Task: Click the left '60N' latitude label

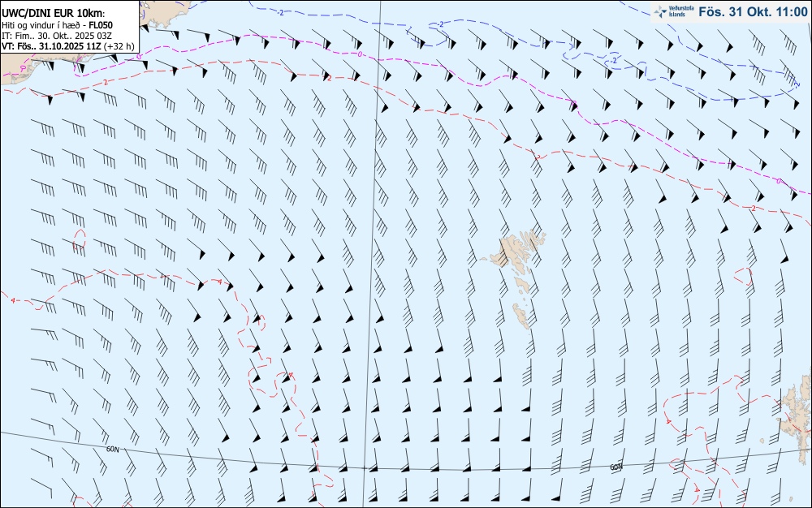Action: click(112, 450)
